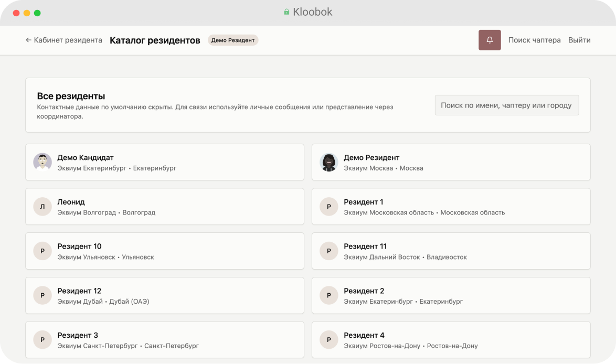The height and width of the screenshot is (364, 616).
Task: Select Резидент 3 name
Action: click(x=78, y=335)
